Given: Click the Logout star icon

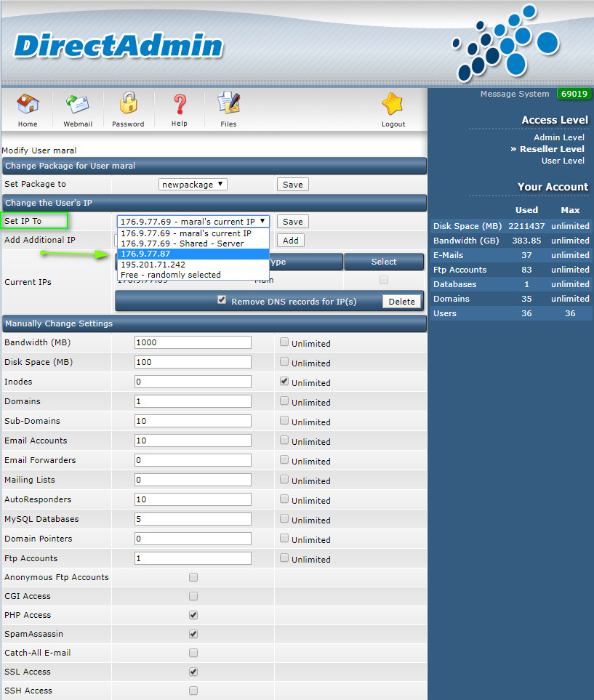Looking at the screenshot, I should 393,103.
